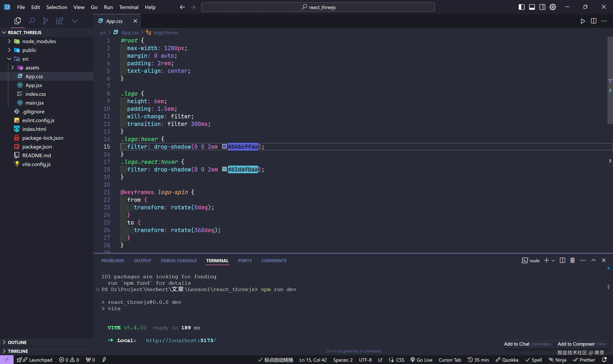Open editor more actions ellipsis
This screenshot has width=613, height=364.
coord(604,21)
